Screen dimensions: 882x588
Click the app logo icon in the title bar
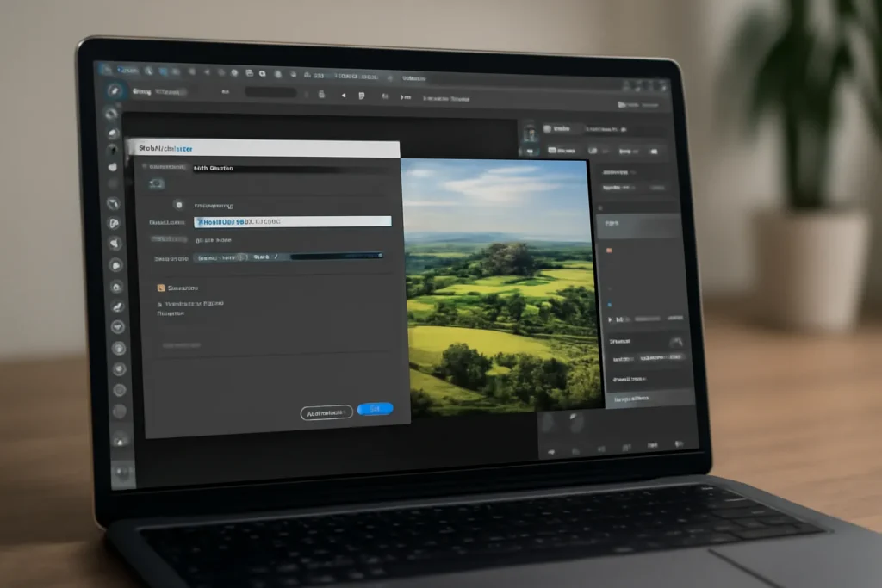tap(106, 68)
